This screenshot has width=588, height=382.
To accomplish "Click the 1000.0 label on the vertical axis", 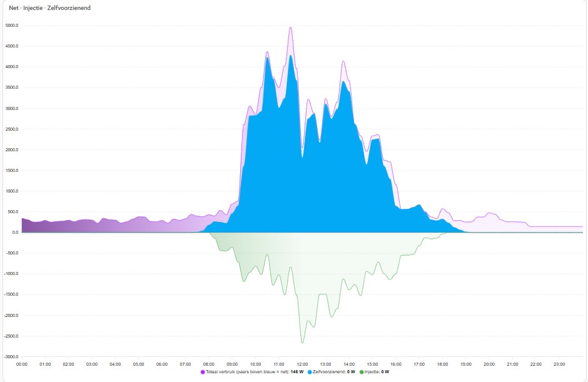I will coord(12,191).
